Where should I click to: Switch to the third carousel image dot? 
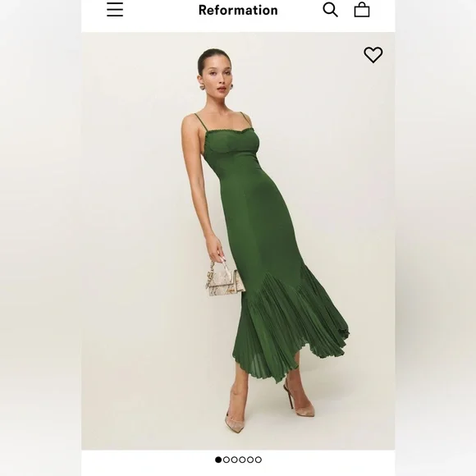pyautogui.click(x=234, y=460)
